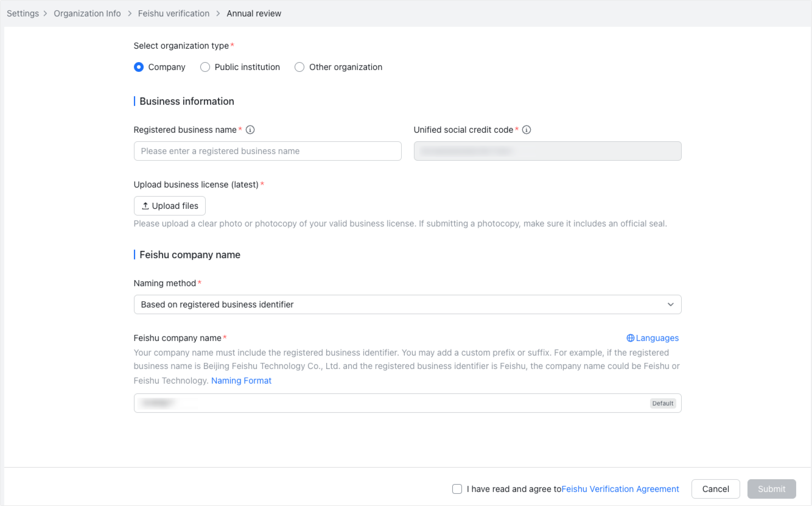Screen dimensions: 812x506
Task: Tick the agreement checkbox
Action: tap(457, 489)
